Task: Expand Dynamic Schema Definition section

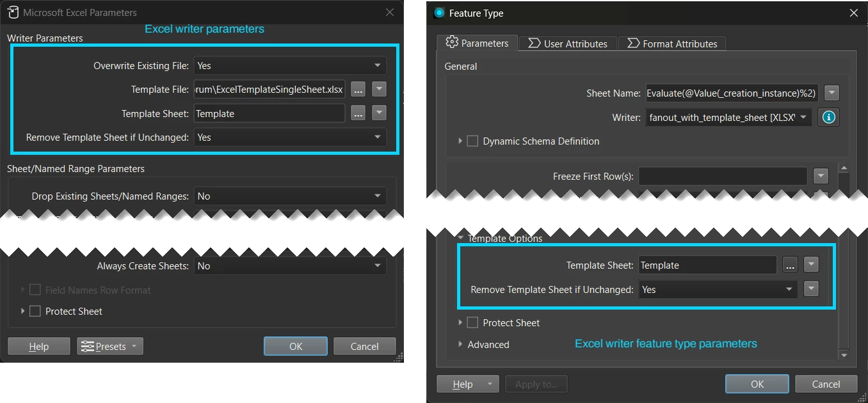Action: [460, 141]
